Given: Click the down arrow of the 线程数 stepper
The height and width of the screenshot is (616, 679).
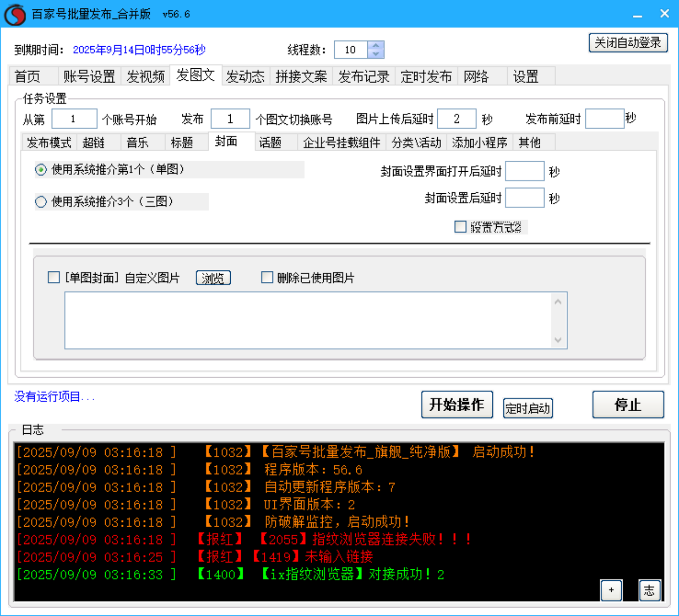Looking at the screenshot, I should [376, 54].
